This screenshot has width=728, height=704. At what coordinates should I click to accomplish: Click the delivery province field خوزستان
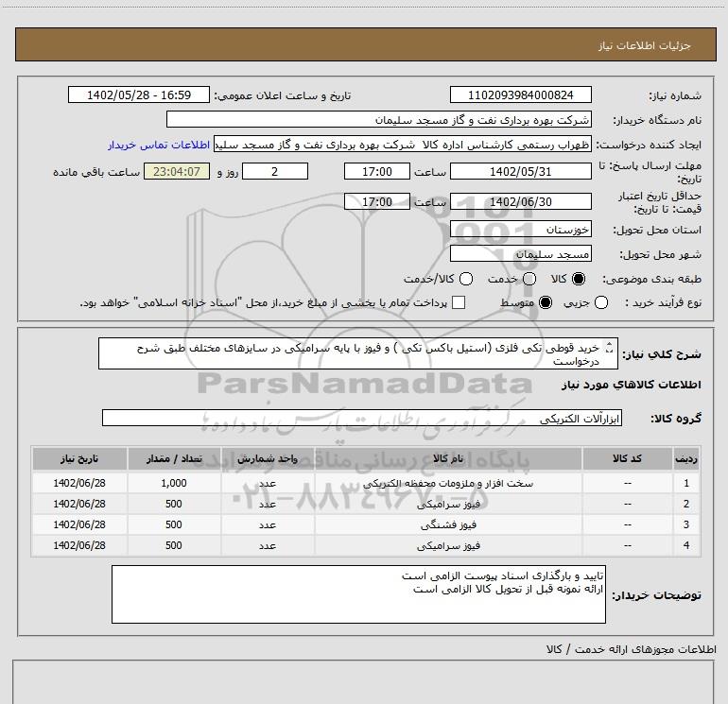pos(520,229)
